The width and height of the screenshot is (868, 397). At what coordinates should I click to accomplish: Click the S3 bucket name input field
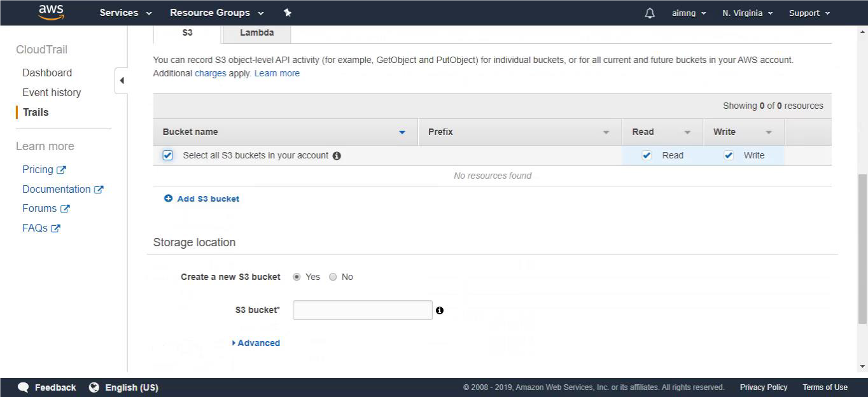point(363,310)
